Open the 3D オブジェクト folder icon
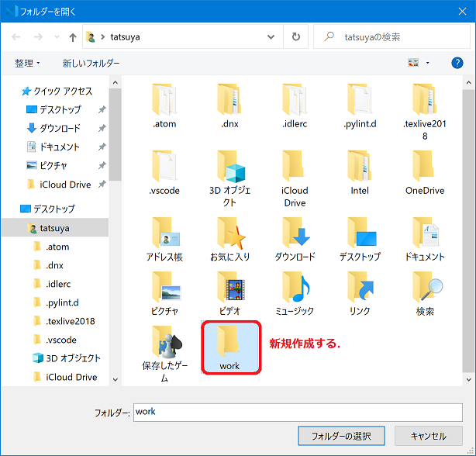The width and height of the screenshot is (476, 456). pyautogui.click(x=229, y=166)
